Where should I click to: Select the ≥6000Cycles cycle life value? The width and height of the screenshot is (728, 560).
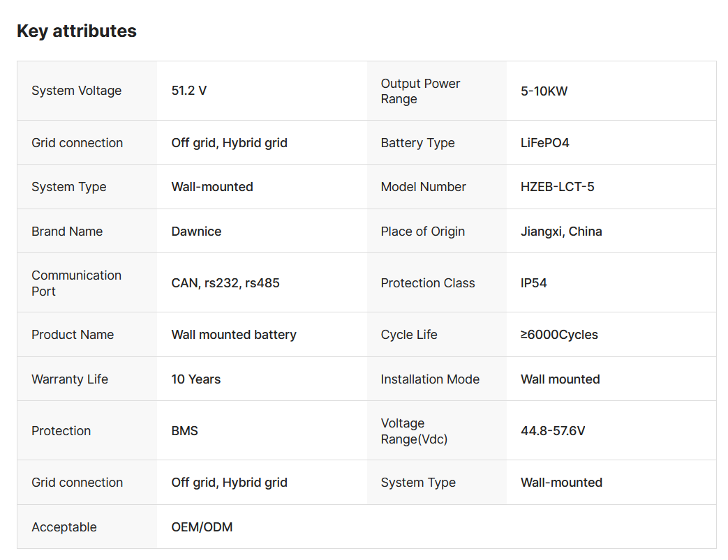[x=559, y=335]
